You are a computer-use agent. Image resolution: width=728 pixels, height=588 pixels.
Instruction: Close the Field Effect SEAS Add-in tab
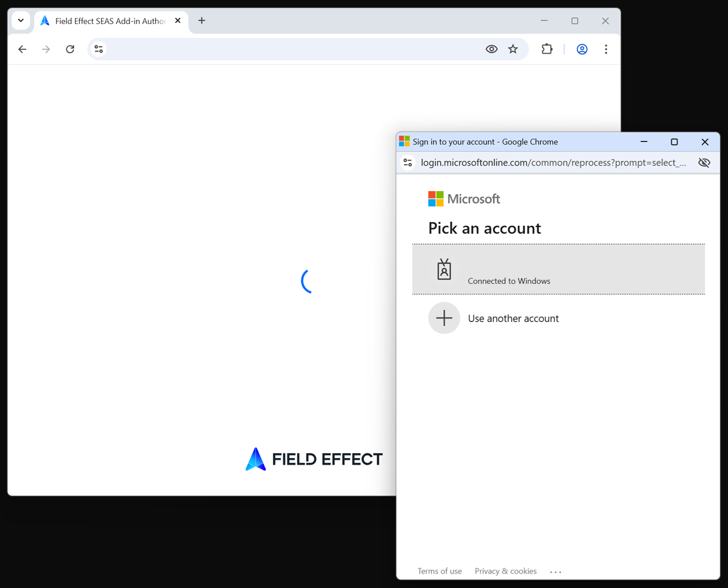[177, 21]
